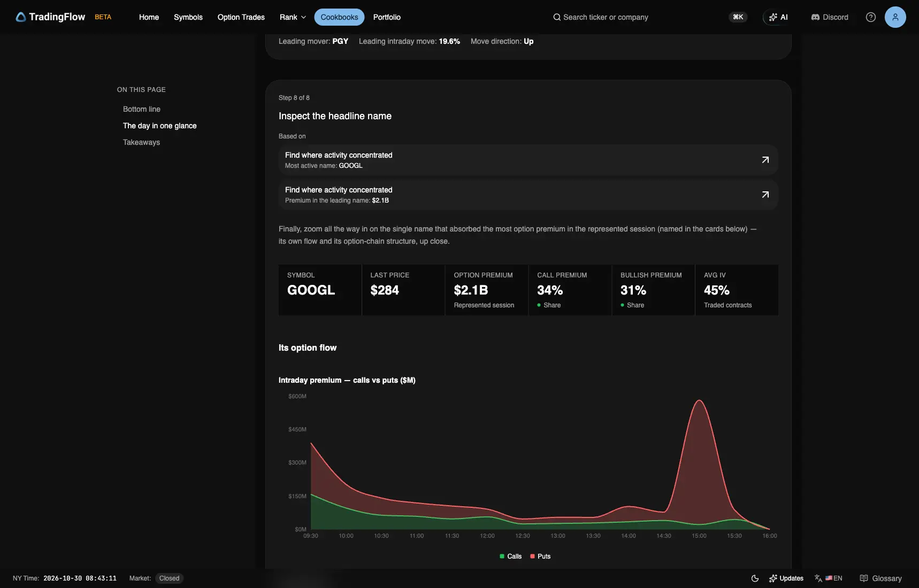Open arrow on Premium in leading name card
This screenshot has height=588, width=919.
coord(765,195)
